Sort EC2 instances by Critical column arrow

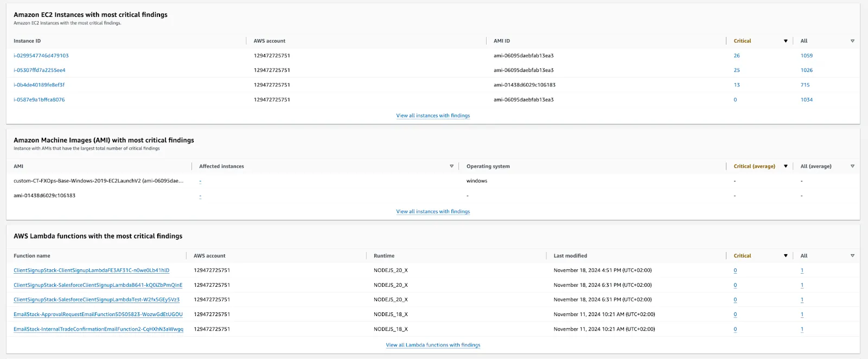(x=785, y=41)
